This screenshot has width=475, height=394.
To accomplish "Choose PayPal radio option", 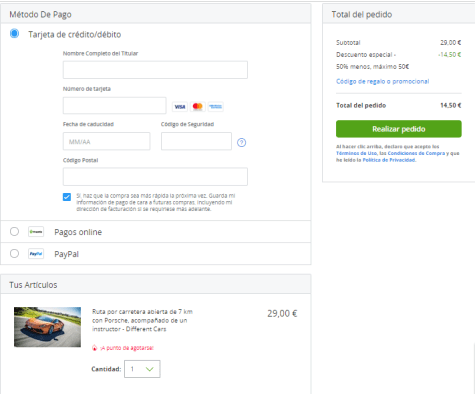I will [x=14, y=253].
